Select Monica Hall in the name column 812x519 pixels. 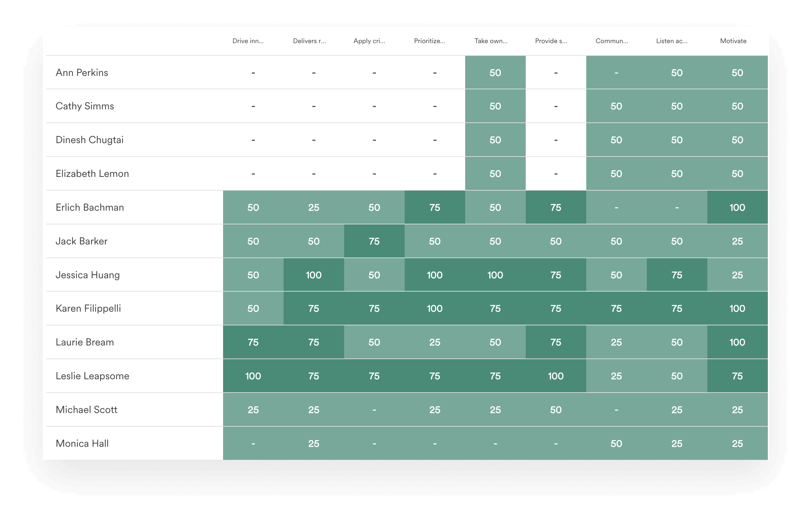tap(82, 443)
